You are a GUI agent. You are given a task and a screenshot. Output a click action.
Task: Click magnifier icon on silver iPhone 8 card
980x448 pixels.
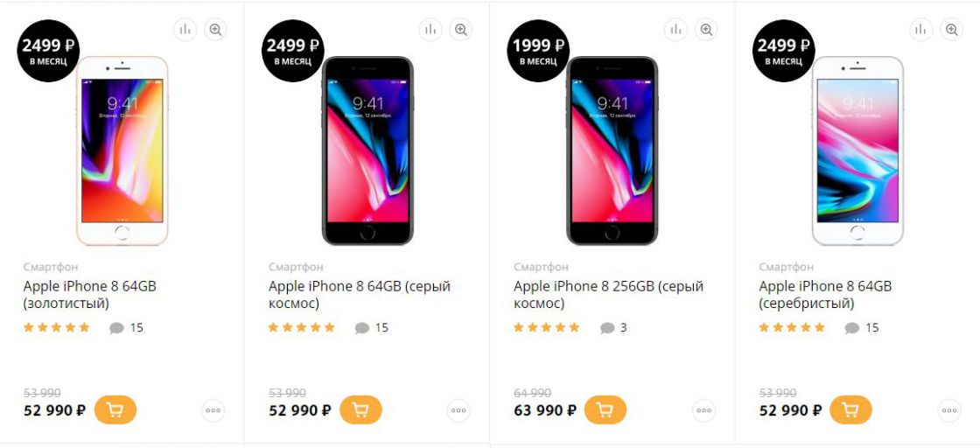click(951, 30)
